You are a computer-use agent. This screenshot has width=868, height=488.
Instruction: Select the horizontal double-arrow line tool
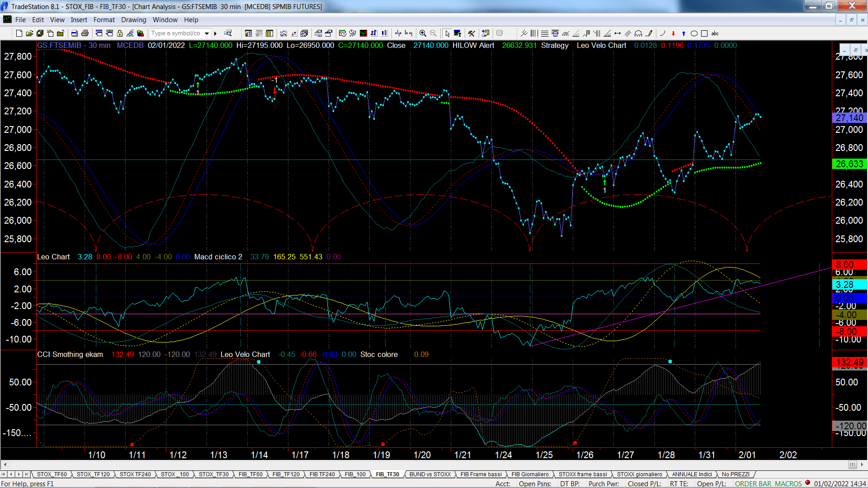[618, 33]
